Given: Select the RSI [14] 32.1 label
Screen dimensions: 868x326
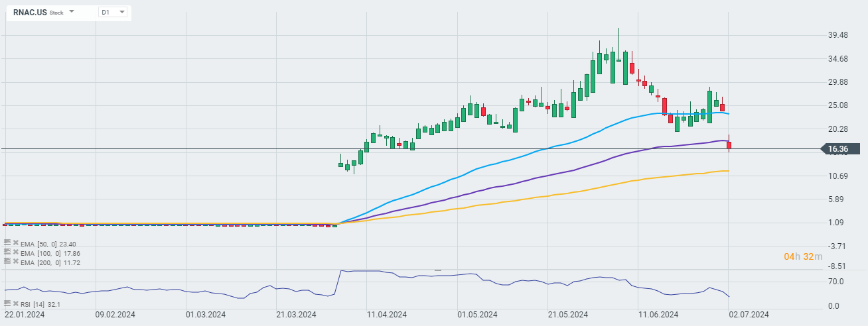Looking at the screenshot, I should (40, 304).
